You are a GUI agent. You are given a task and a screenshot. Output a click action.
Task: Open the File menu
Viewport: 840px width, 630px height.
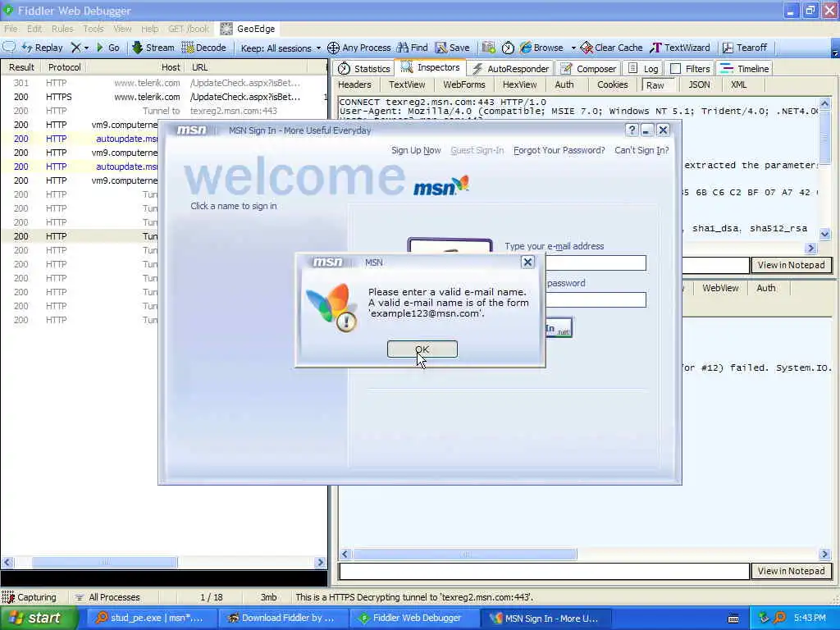[x=11, y=29]
